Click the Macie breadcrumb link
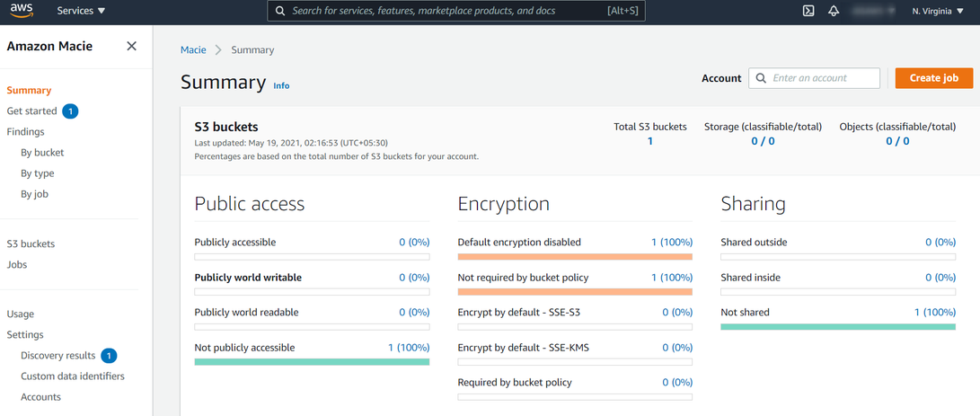 click(x=193, y=49)
